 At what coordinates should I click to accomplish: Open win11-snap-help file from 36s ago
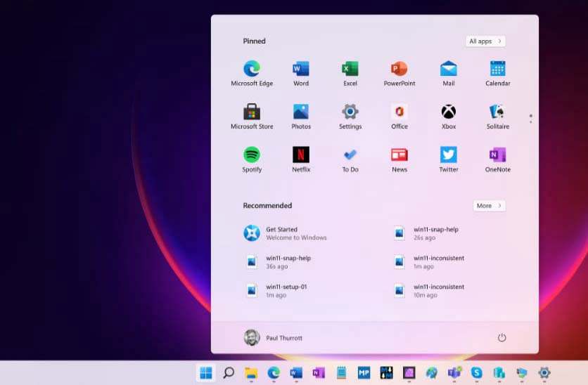tap(279, 262)
